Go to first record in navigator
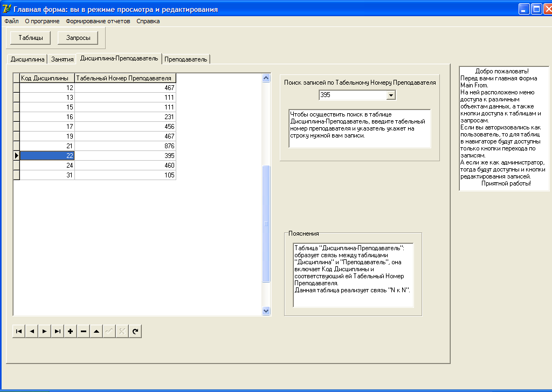552x392 pixels. (x=19, y=331)
